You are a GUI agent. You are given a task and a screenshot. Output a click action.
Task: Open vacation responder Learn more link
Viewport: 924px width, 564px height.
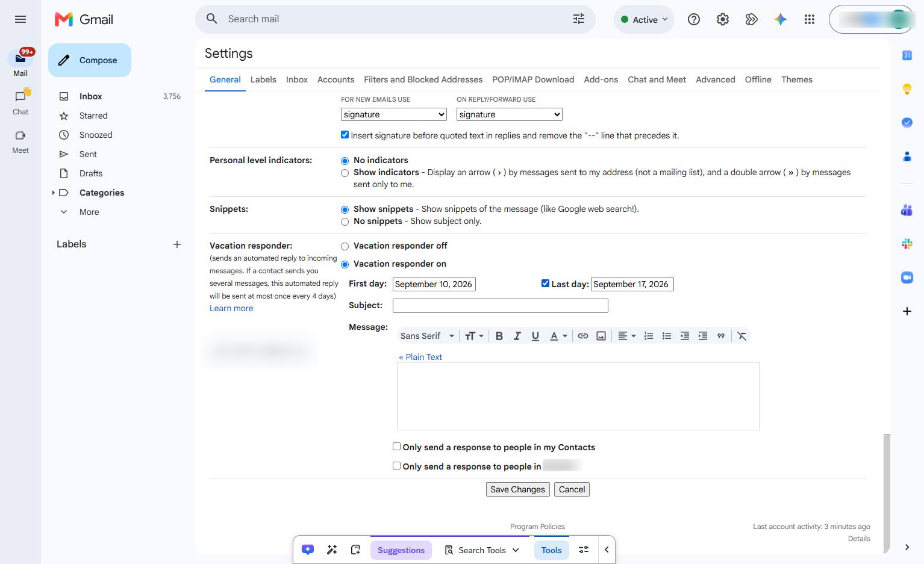click(x=231, y=308)
